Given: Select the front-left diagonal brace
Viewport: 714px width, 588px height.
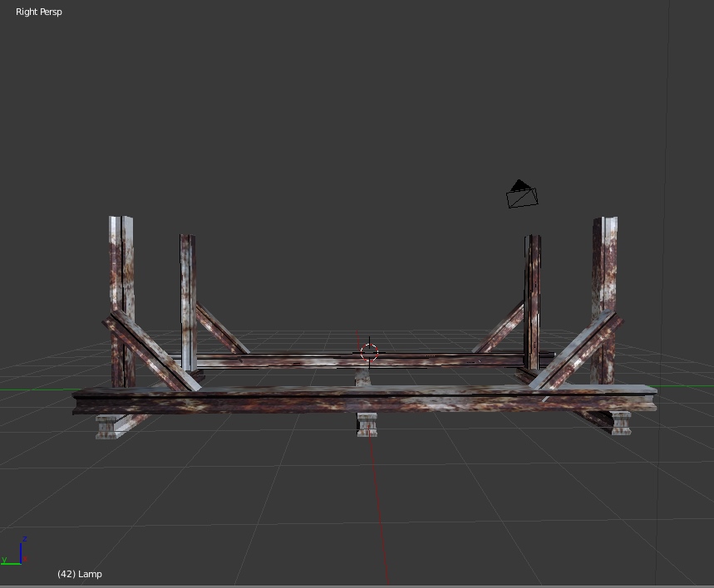Looking at the screenshot, I should [154, 351].
